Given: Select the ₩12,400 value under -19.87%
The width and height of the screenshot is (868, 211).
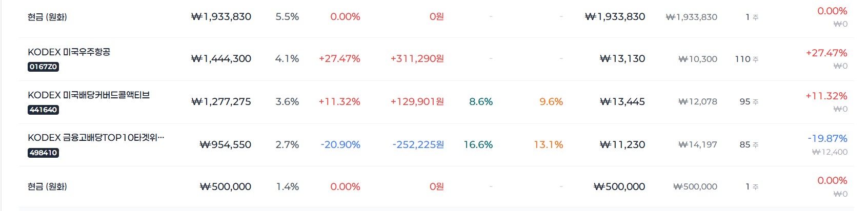Looking at the screenshot, I should point(830,152).
